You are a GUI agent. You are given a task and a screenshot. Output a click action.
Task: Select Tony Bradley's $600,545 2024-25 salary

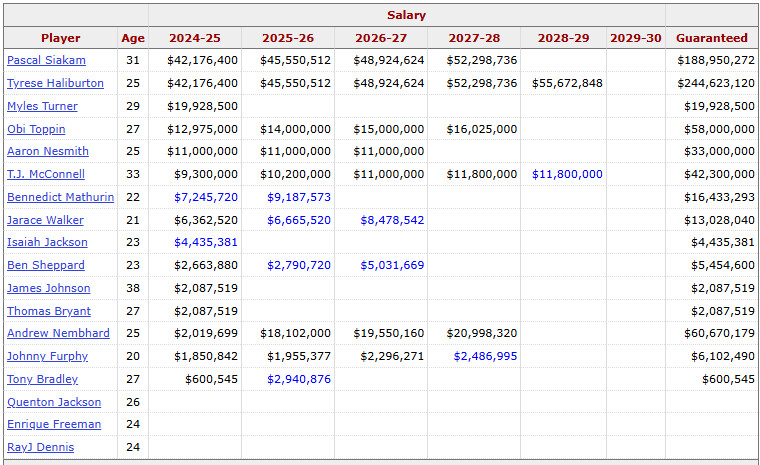[x=211, y=379]
